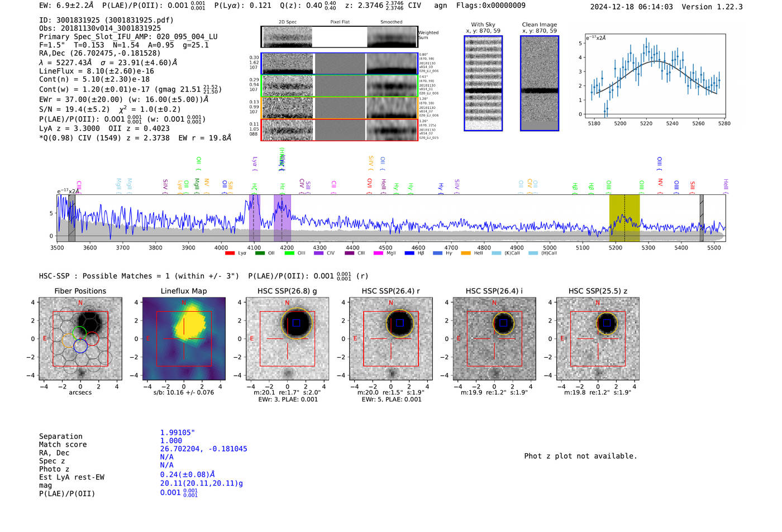Click the Gaussian line fit plot

click(x=655, y=76)
